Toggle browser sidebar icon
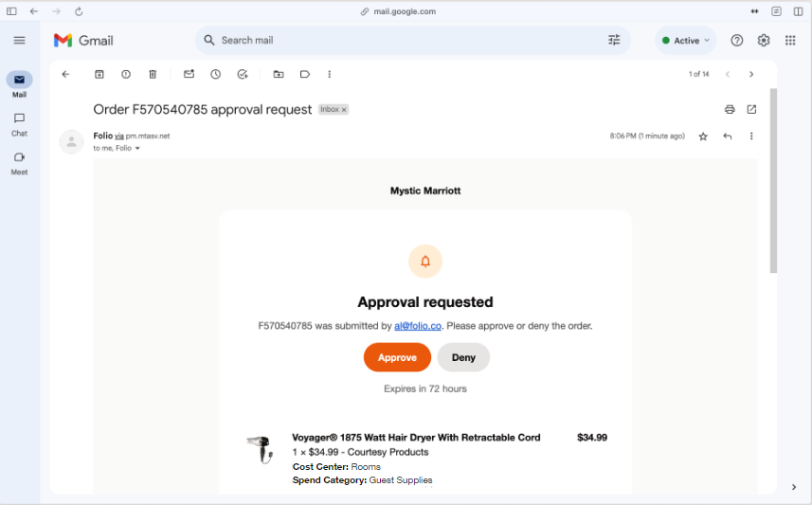The image size is (812, 505). click(11, 11)
